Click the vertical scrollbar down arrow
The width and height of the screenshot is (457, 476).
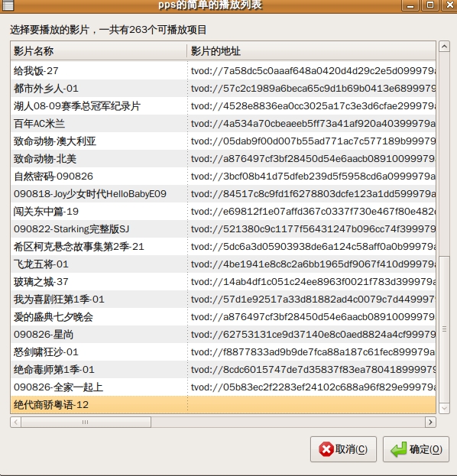444,408
